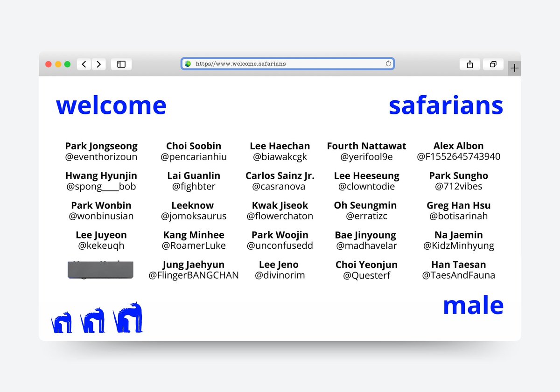This screenshot has height=392, width=560.
Task: Click the site favicon in address bar
Action: point(188,64)
